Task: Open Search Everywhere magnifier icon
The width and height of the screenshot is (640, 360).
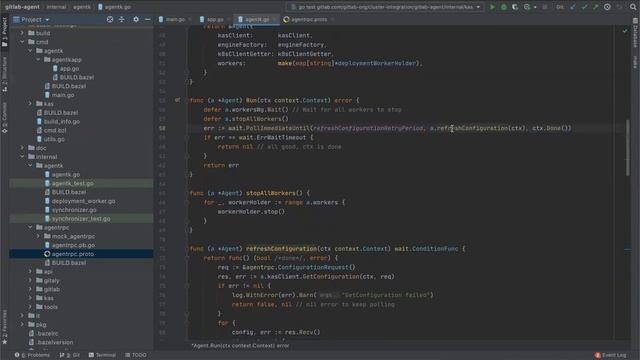Action: click(633, 7)
